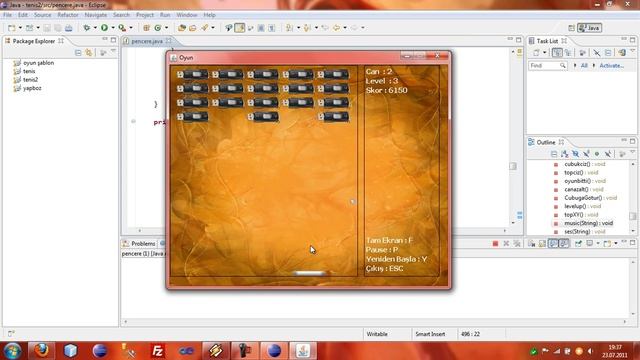The height and width of the screenshot is (360, 640).
Task: Open Package Explorer view menu triangle
Action: point(113,52)
